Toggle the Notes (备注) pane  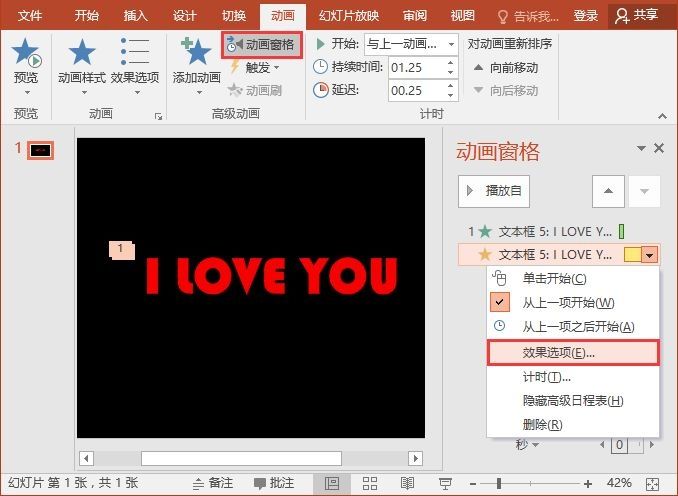point(213,483)
